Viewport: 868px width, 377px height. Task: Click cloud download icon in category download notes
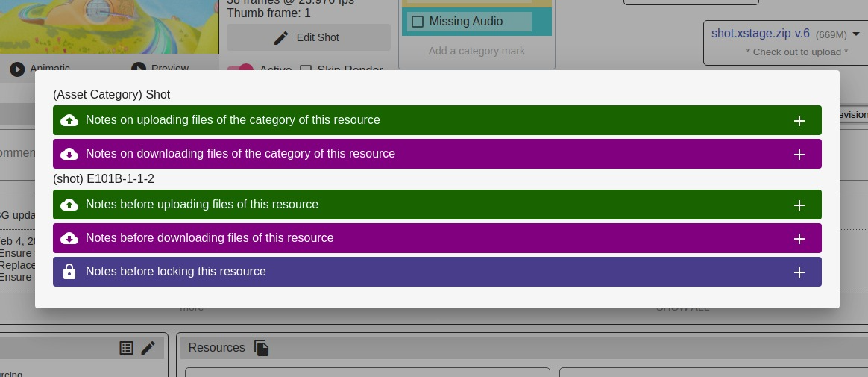(x=69, y=154)
